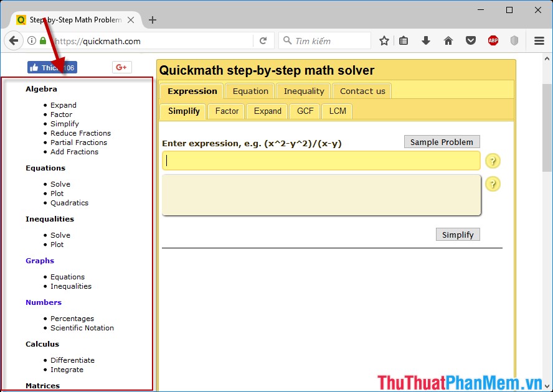Click the help question mark beside the expression box
The image size is (553, 392).
click(x=493, y=161)
